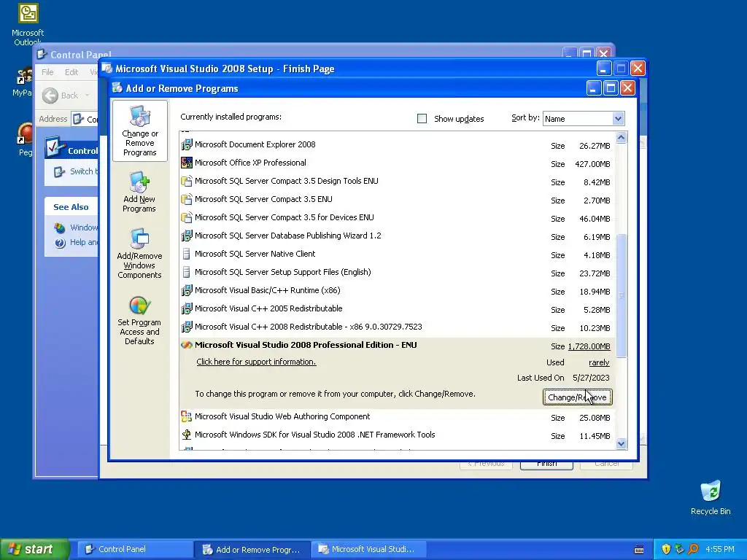The height and width of the screenshot is (560, 747).
Task: Click Address field in Control Panel window
Action: point(86,119)
